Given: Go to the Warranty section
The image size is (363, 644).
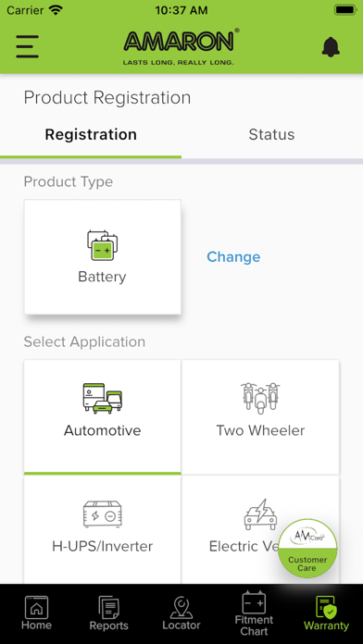Looking at the screenshot, I should (x=326, y=613).
